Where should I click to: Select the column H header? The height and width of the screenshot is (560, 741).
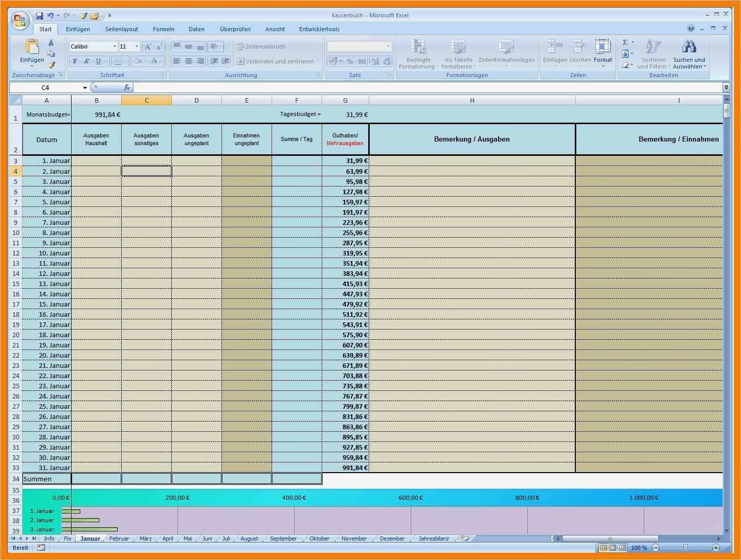pos(472,101)
